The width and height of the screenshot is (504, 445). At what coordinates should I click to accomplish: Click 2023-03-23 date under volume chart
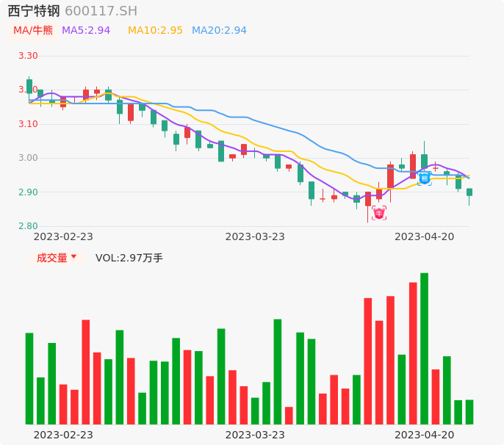255,435
